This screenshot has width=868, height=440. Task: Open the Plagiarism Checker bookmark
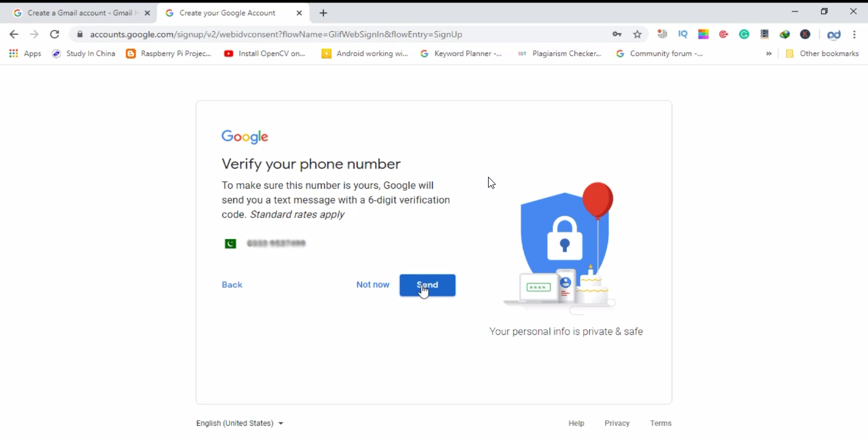560,54
